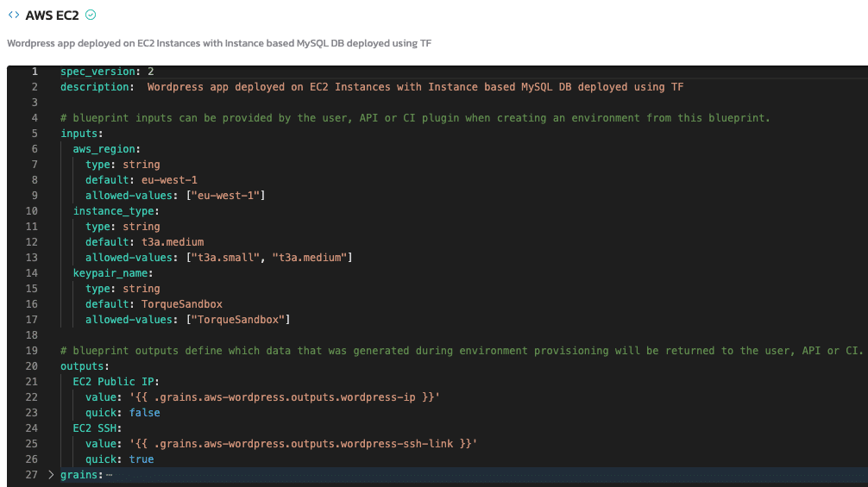The height and width of the screenshot is (487, 868).
Task: Click line number 27 in the gutter
Action: (x=32, y=475)
